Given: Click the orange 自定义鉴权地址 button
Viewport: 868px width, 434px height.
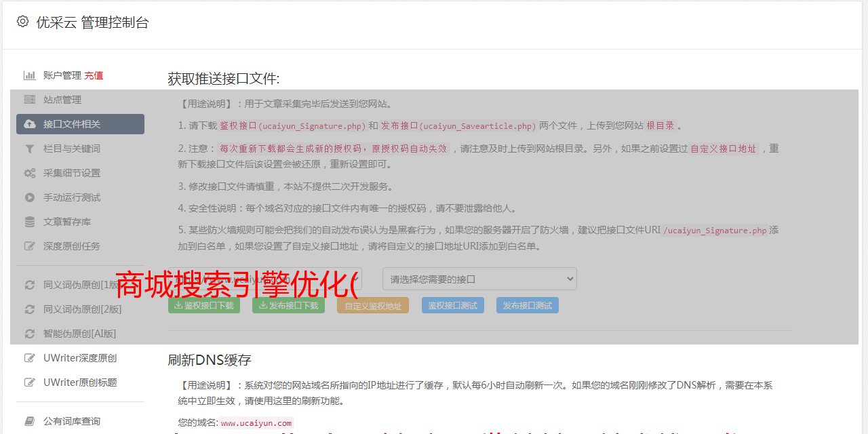Looking at the screenshot, I should pos(373,305).
